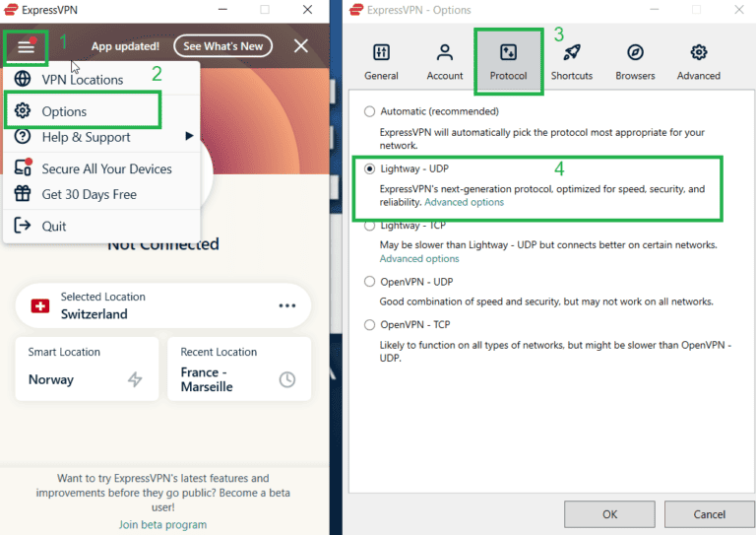Expand the Help & Support submenu arrow
The height and width of the screenshot is (535, 756).
[x=189, y=137]
